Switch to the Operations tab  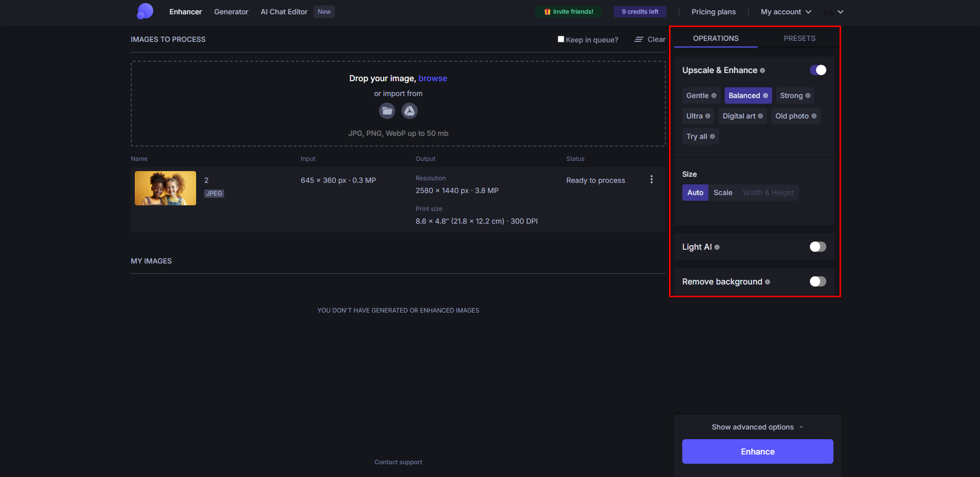coord(715,38)
